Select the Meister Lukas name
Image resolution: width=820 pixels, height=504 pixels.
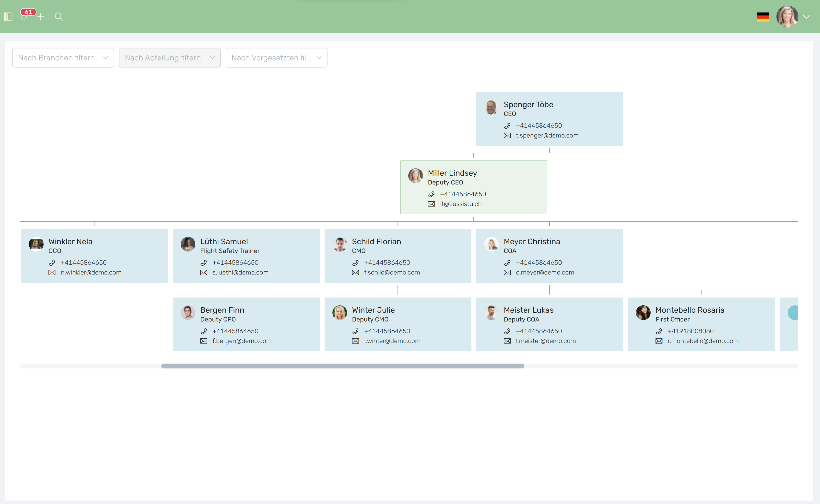[x=528, y=310]
